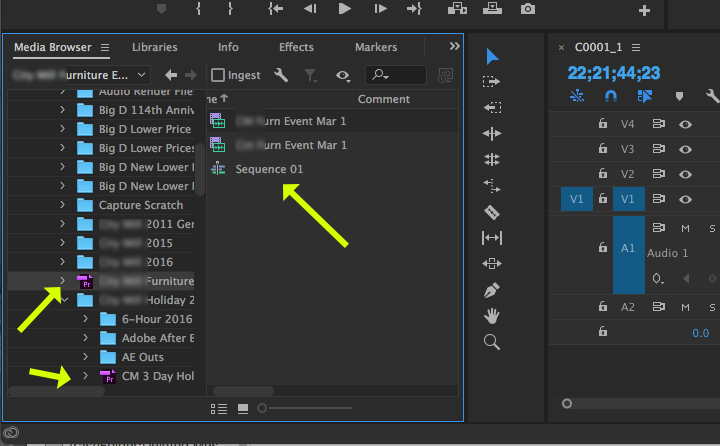The width and height of the screenshot is (720, 446).
Task: Step back one frame
Action: coord(310,9)
